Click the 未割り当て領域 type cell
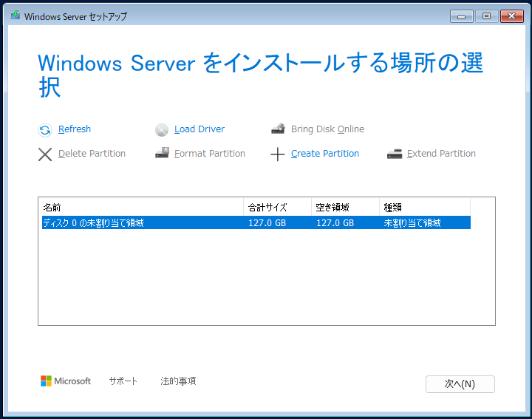 (412, 223)
